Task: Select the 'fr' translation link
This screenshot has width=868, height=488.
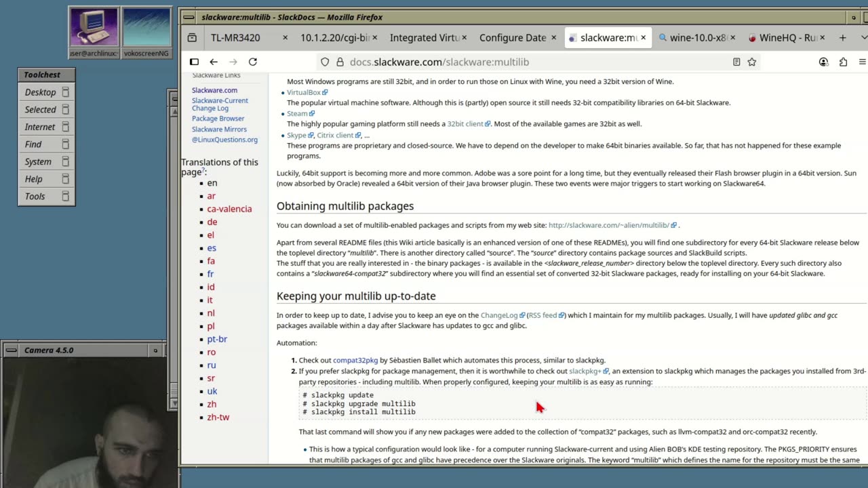Action: click(210, 274)
